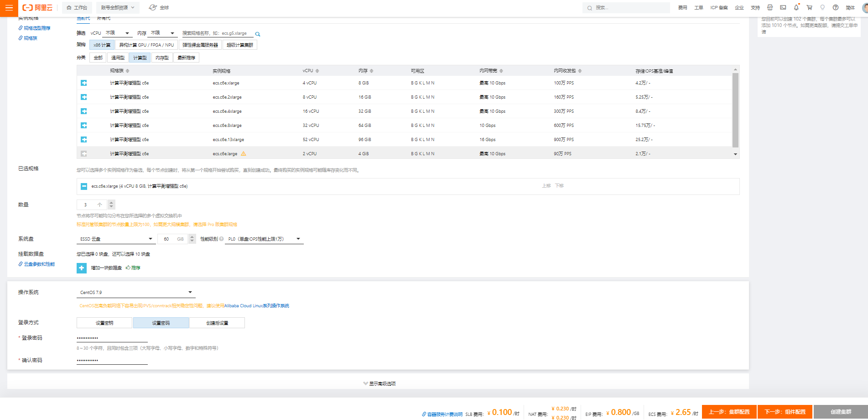This screenshot has height=420, width=868.
Task: Focus the top 搜索 search box
Action: [x=626, y=8]
